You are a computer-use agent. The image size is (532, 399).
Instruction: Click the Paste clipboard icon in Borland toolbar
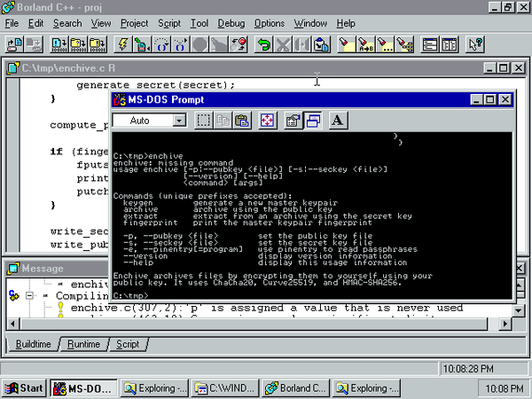click(x=321, y=44)
